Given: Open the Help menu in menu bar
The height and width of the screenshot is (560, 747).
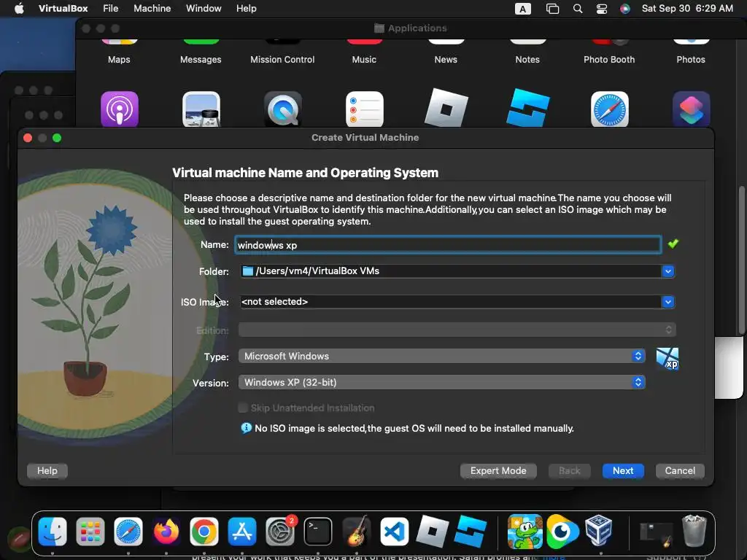Looking at the screenshot, I should coord(247,9).
